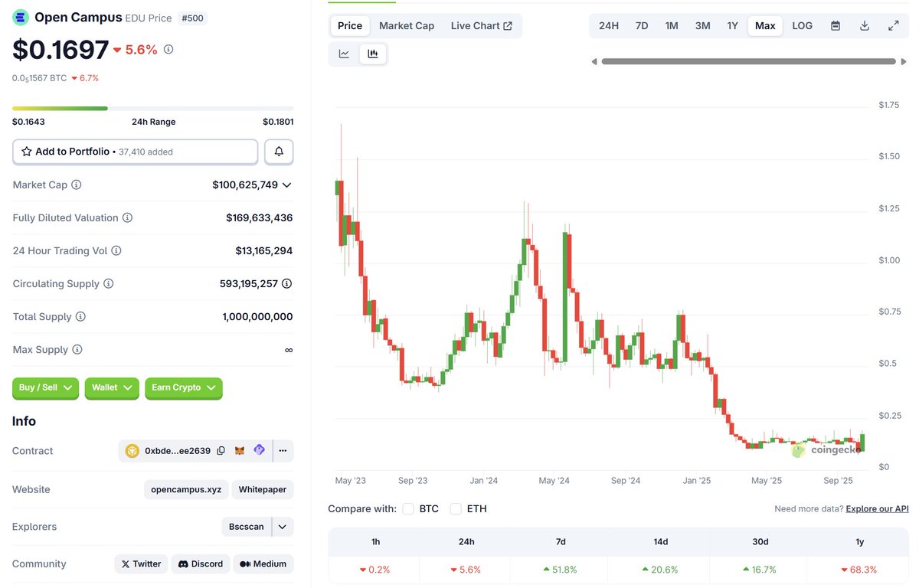
Task: Click the $100,625,749 market cap value
Action: tap(245, 185)
